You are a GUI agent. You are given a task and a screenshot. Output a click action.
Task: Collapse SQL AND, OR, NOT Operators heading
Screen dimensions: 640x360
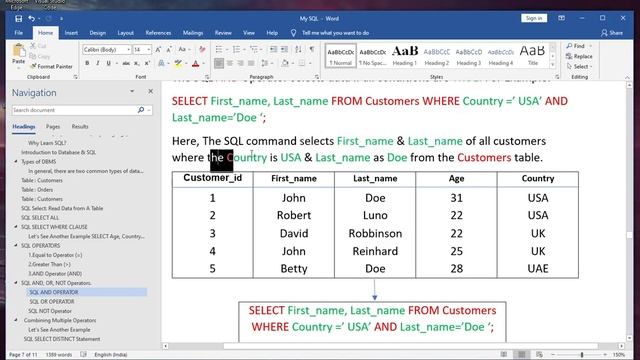[16, 283]
